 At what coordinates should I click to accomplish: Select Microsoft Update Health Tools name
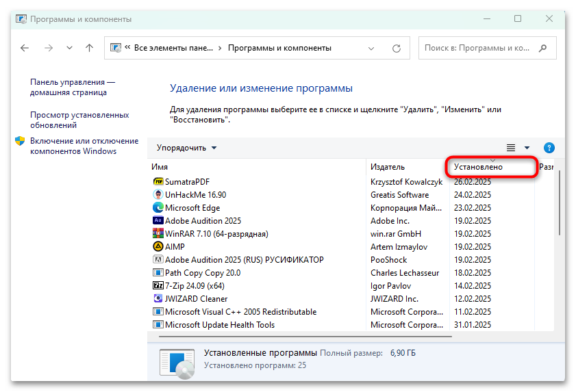coord(220,325)
